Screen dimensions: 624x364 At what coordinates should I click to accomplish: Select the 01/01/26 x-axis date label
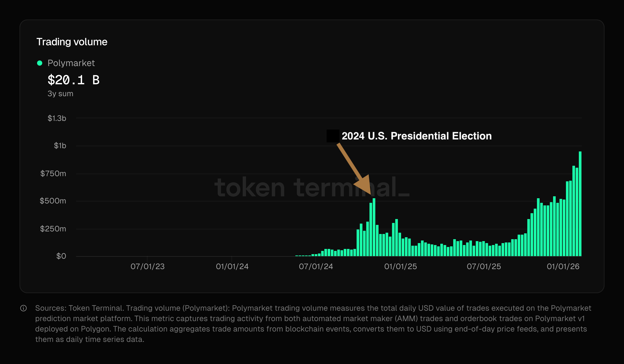click(x=563, y=266)
